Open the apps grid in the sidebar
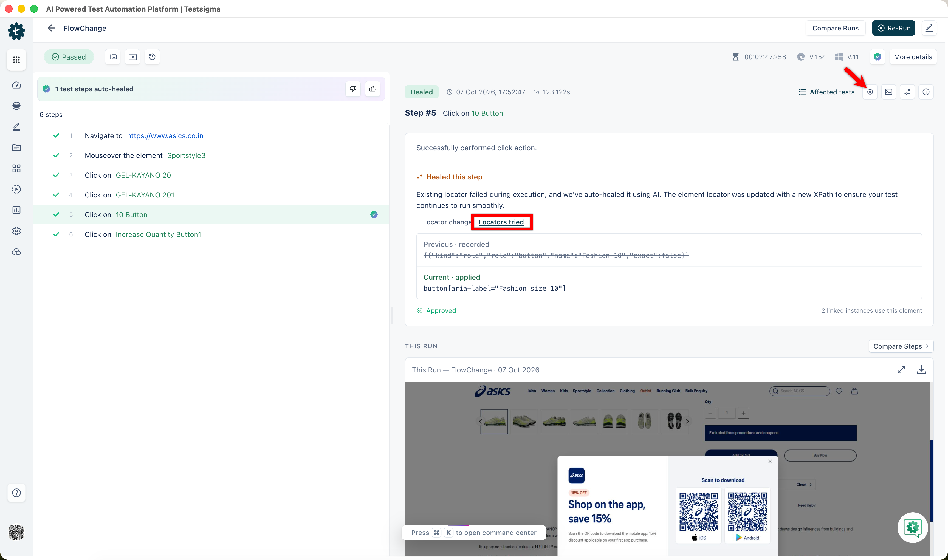The image size is (948, 560). tap(16, 60)
